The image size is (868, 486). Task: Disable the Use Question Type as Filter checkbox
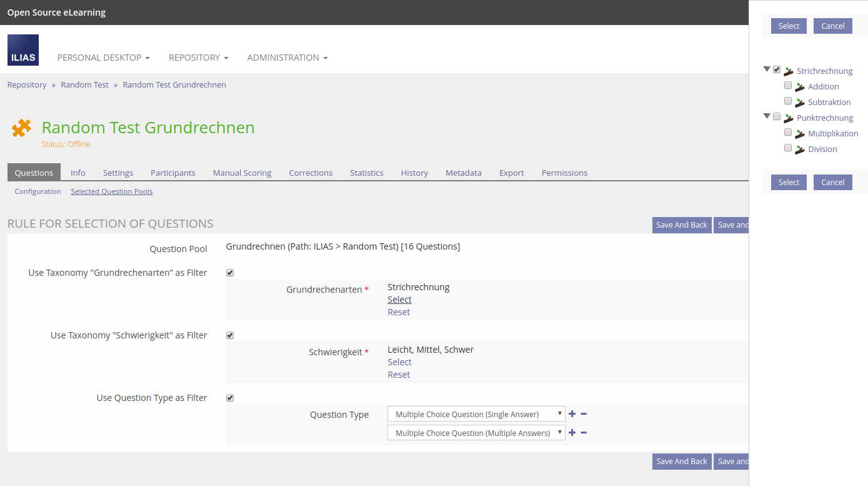(x=230, y=398)
